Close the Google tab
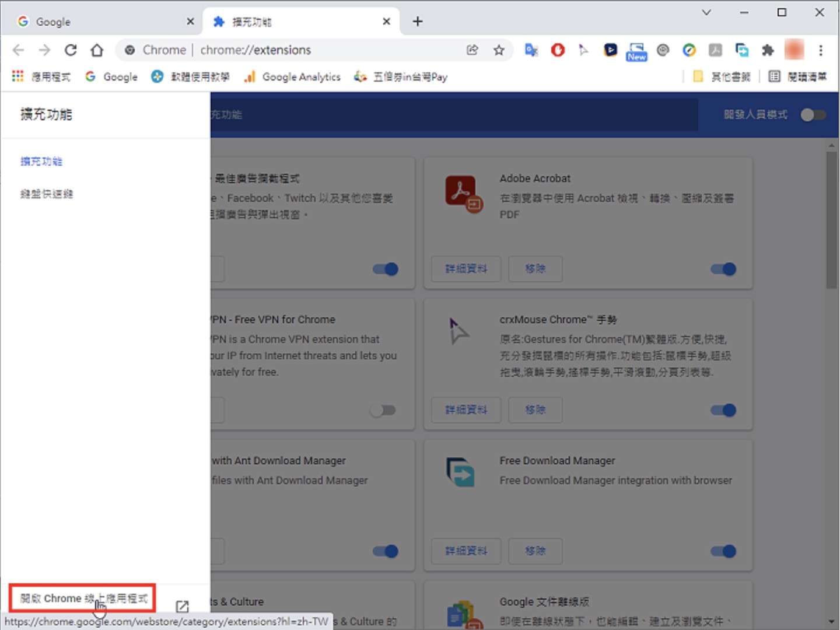840x630 pixels. point(190,22)
